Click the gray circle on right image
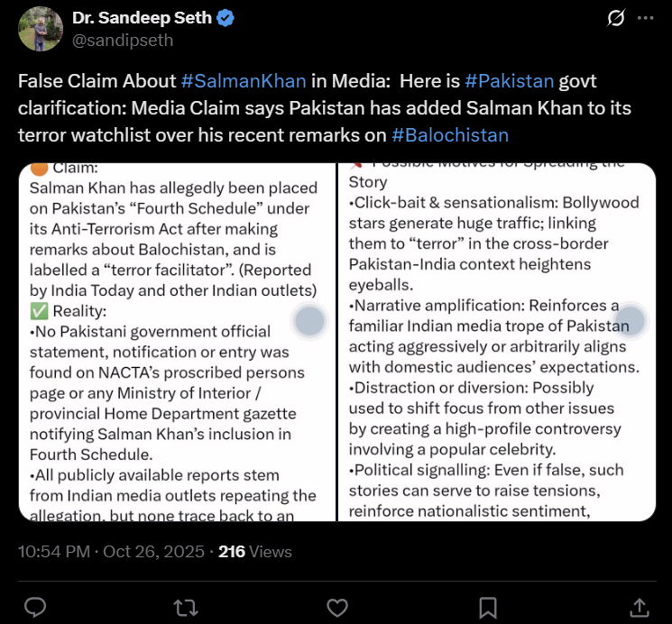672x624 pixels. pyautogui.click(x=629, y=322)
